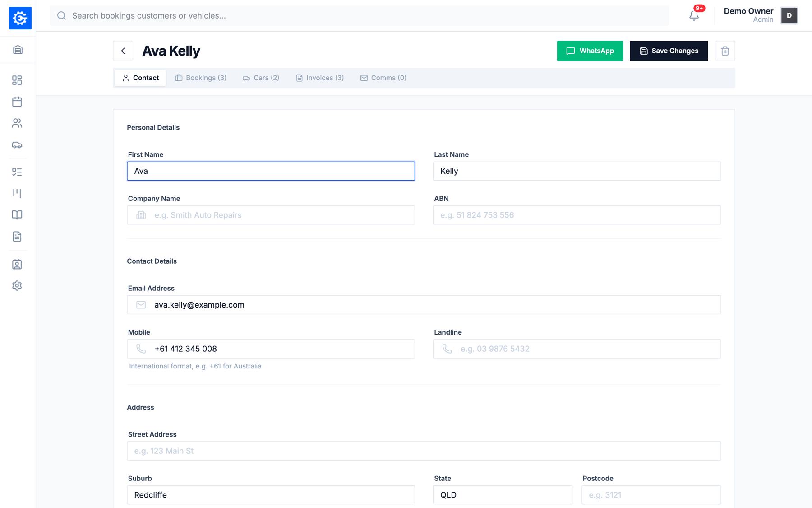Click the Address section heading
The width and height of the screenshot is (812, 508).
[x=140, y=407]
